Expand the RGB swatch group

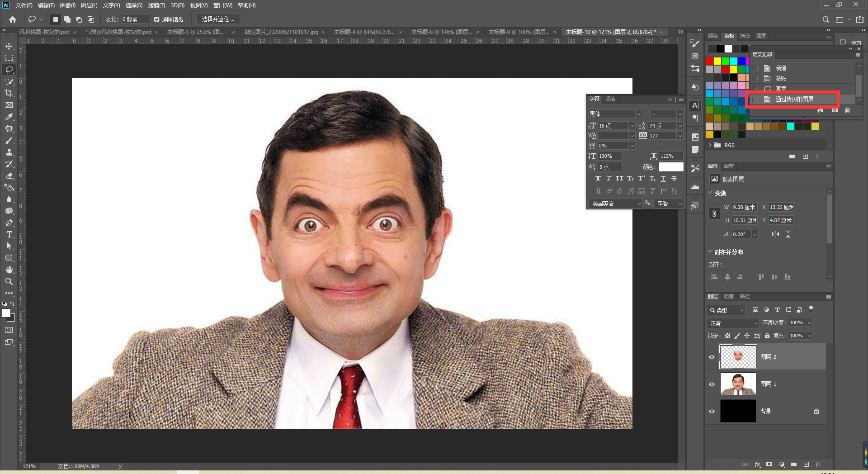pyautogui.click(x=710, y=145)
